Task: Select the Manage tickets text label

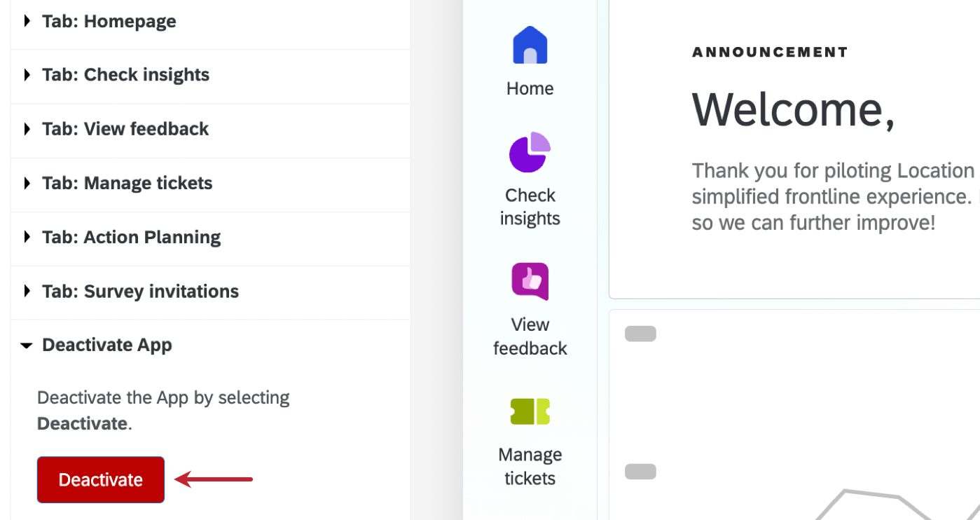Action: click(530, 467)
